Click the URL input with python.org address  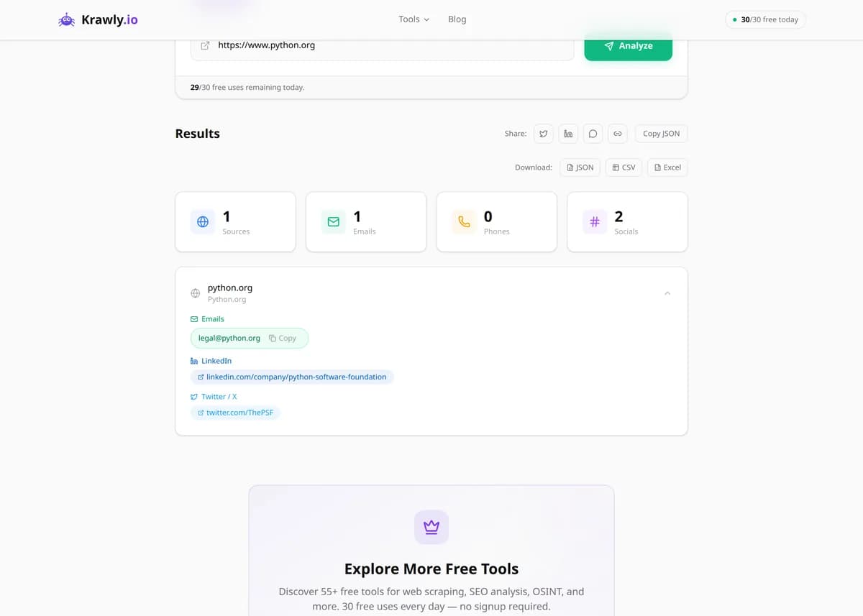[x=382, y=45]
